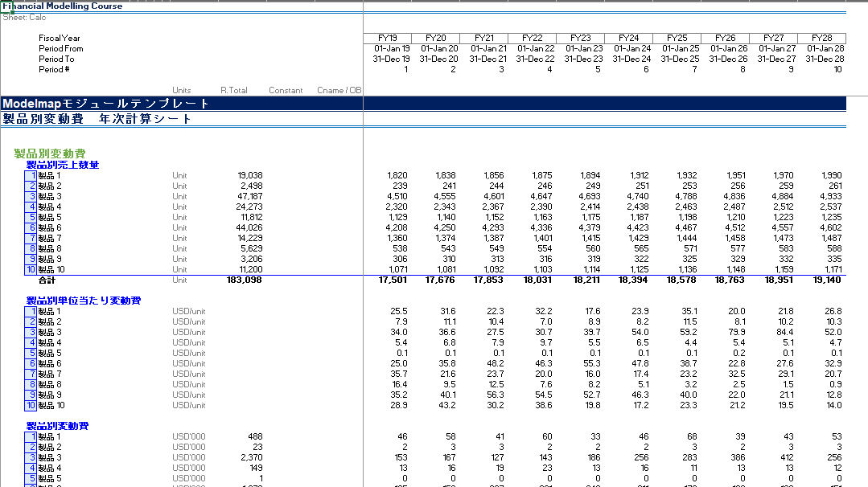The width and height of the screenshot is (868, 487).
Task: Select the 製品別単位当たり変動費 subsection heading
Action: (84, 301)
